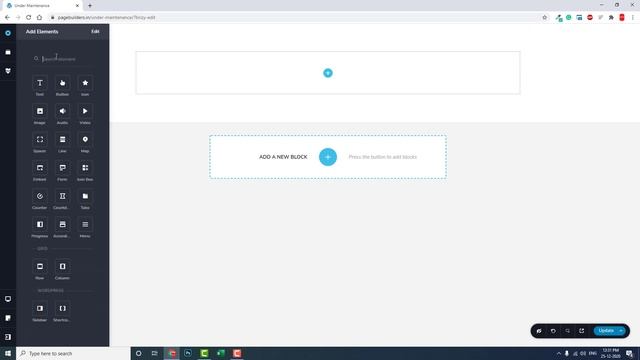The height and width of the screenshot is (360, 640).
Task: Select the Icon element with star
Action: point(85,83)
